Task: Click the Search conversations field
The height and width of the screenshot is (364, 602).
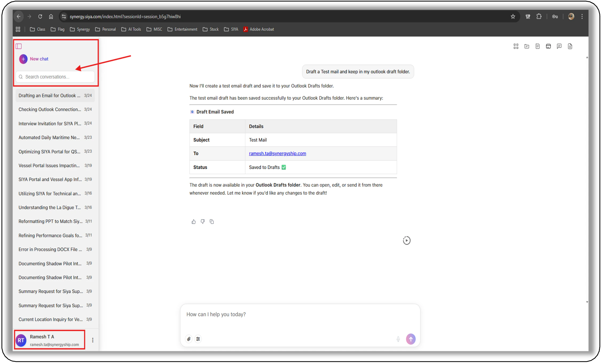Action: coord(55,77)
